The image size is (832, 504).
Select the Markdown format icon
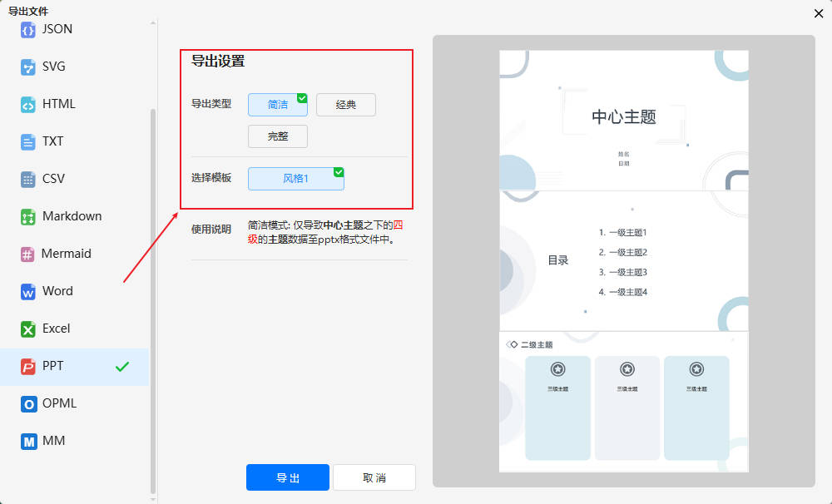click(28, 216)
